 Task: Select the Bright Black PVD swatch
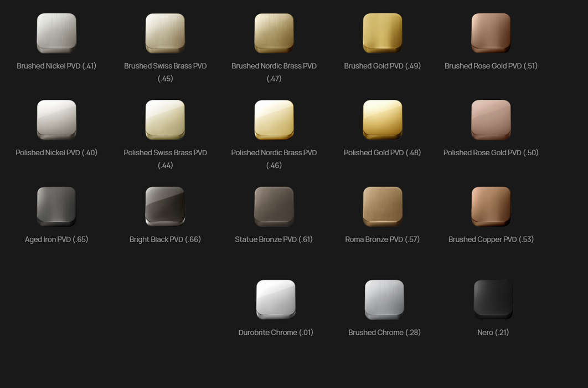165,206
